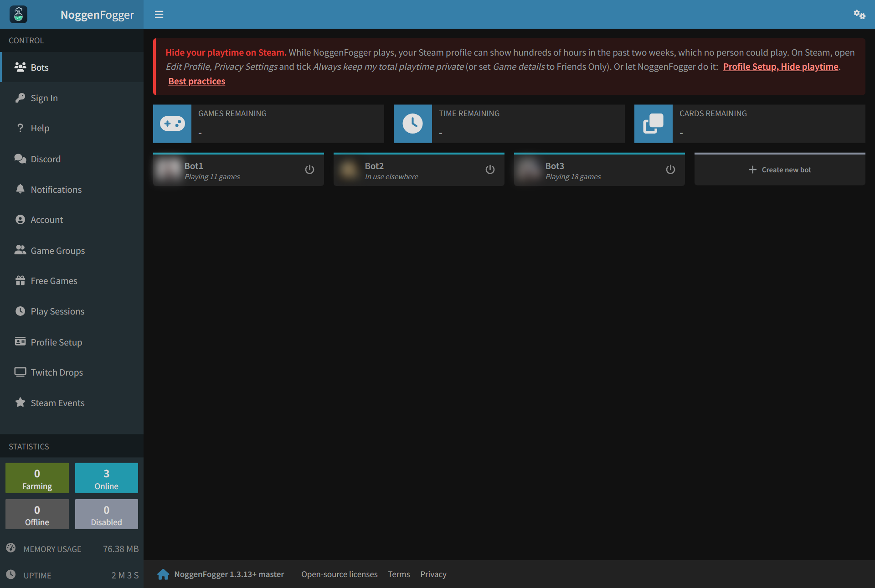Click the Bot3 name label
The height and width of the screenshot is (588, 875).
click(555, 166)
